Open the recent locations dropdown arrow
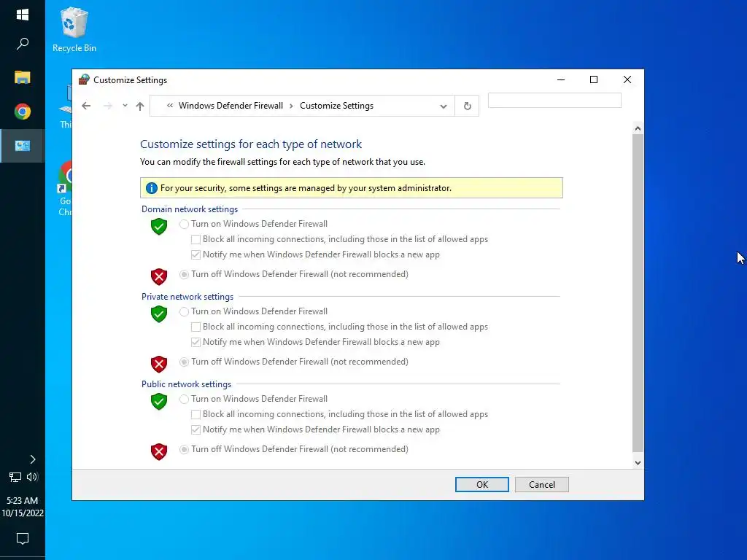Screen dimensions: 747x560 coord(125,106)
